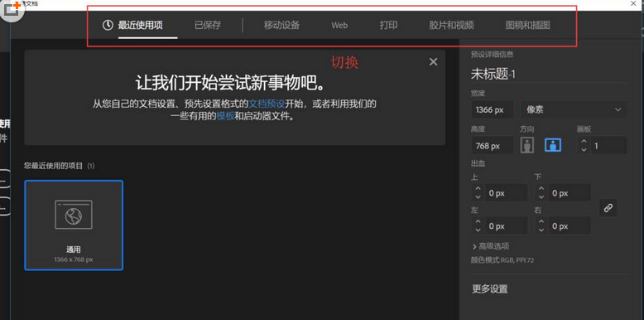Choose landscape orientation icon
This screenshot has height=320, width=644.
coord(553,145)
